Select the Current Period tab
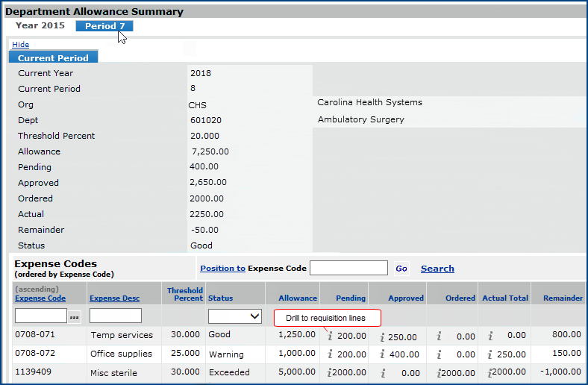588x385 pixels. [x=53, y=57]
